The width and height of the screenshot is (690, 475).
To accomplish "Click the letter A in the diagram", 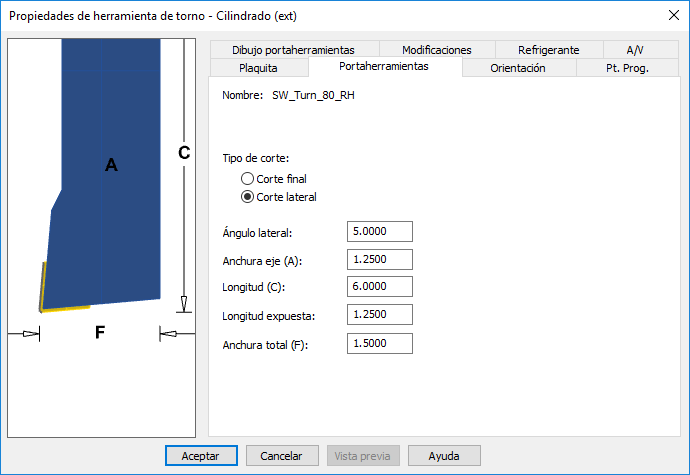I will point(111,165).
